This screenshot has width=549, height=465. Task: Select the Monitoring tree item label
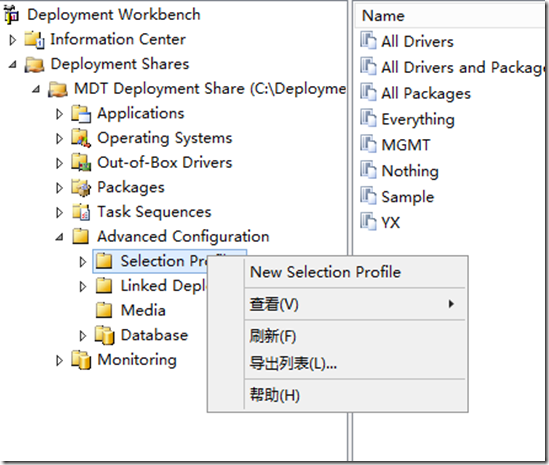click(137, 360)
